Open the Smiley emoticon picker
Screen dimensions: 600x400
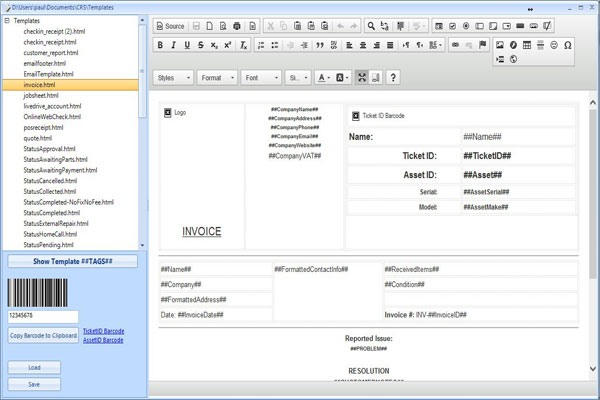pos(554,45)
